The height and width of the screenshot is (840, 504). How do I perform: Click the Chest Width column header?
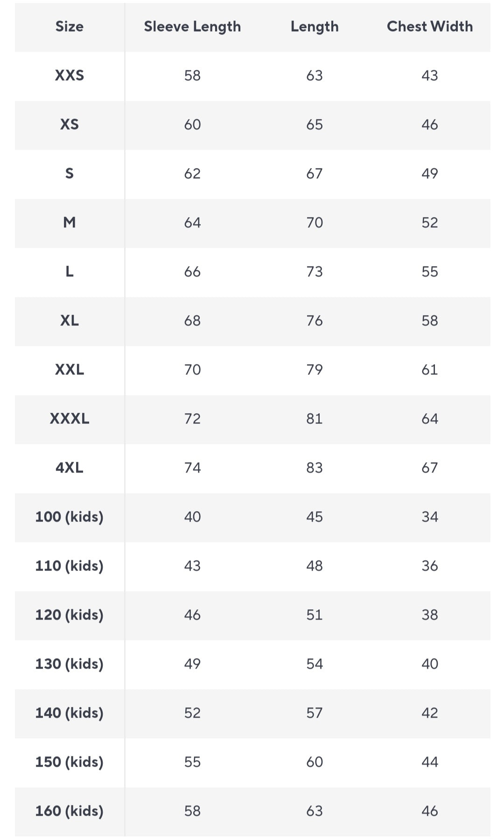click(x=429, y=27)
